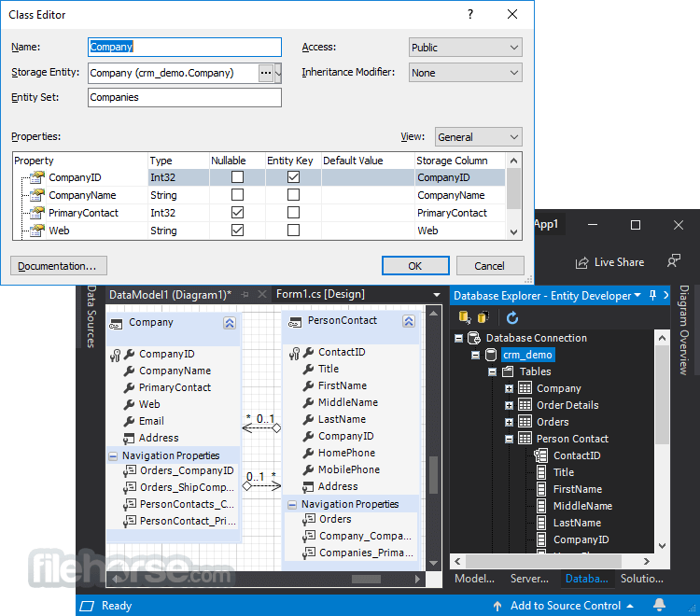Click the key icon beside CompanyID in Company entity

point(115,356)
